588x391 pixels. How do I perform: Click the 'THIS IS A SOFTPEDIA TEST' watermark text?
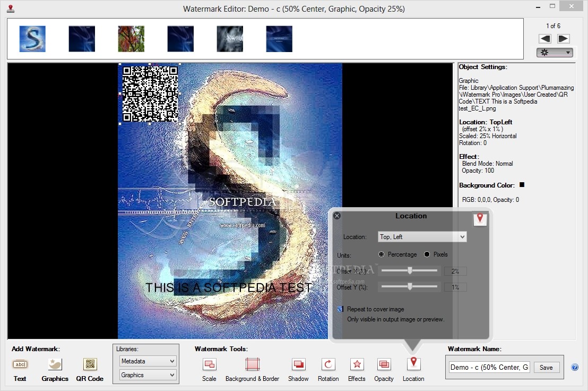228,287
